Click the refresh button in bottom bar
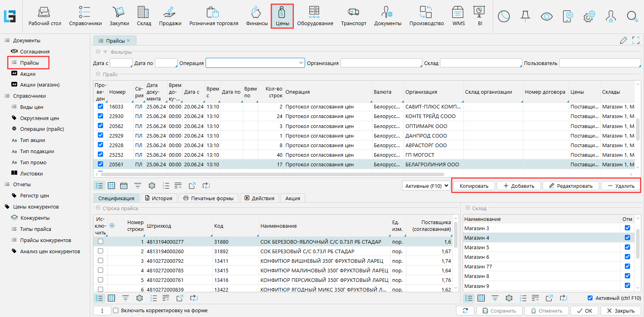644x317 pixels. point(465,311)
